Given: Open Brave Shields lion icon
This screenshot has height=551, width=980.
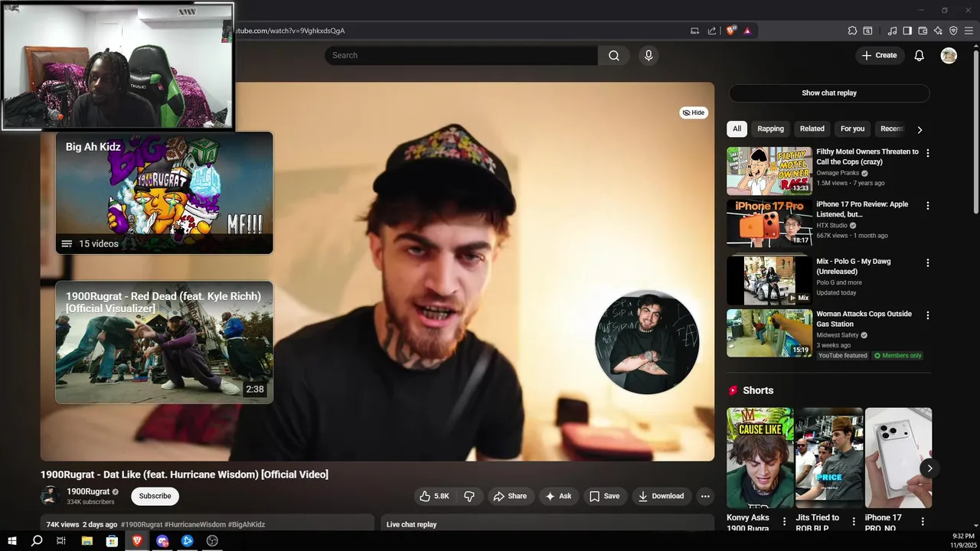Looking at the screenshot, I should pos(731,31).
